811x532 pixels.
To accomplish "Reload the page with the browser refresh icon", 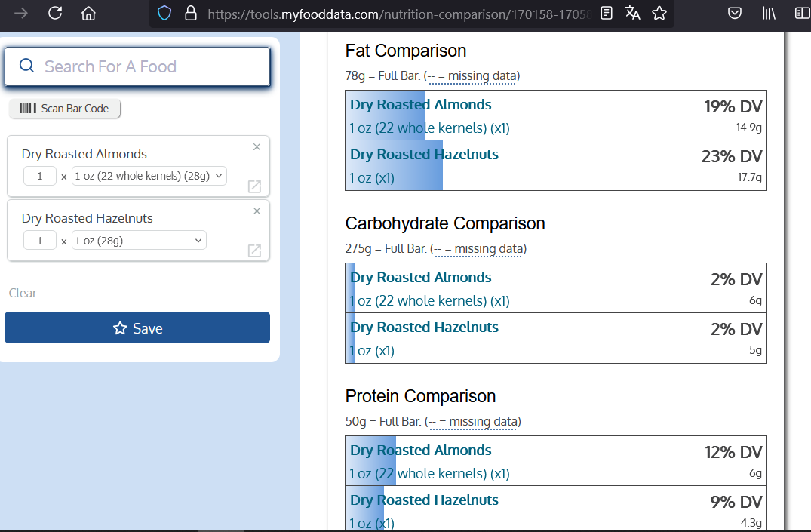I will (55, 13).
